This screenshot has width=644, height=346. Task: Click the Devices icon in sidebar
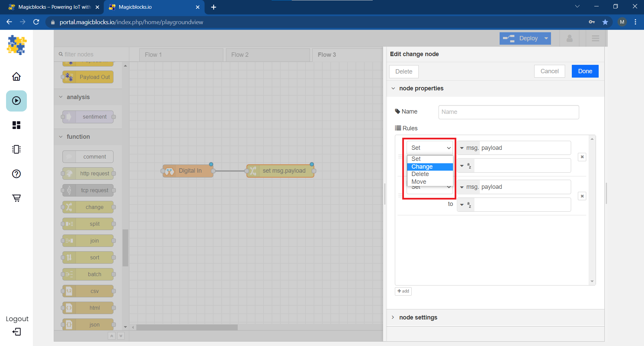pos(16,149)
